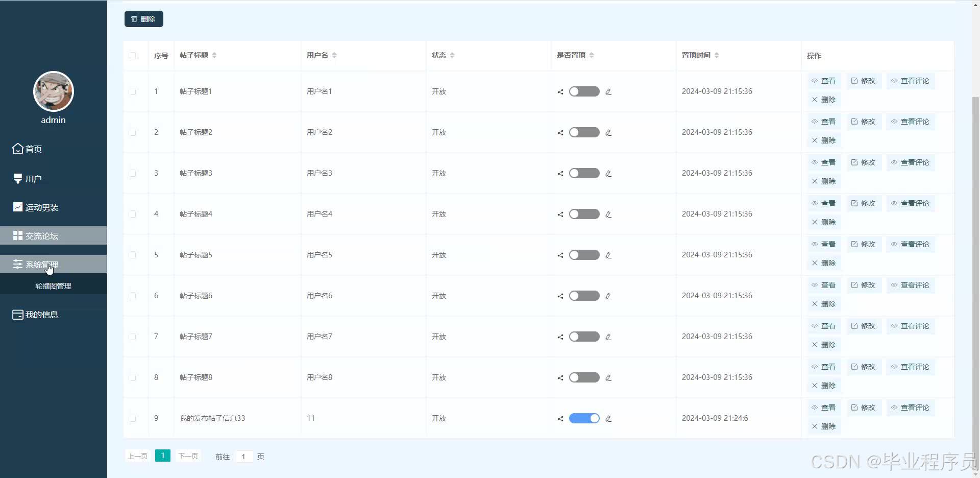Click the monitor icon next to 用户
980x478 pixels.
17,178
